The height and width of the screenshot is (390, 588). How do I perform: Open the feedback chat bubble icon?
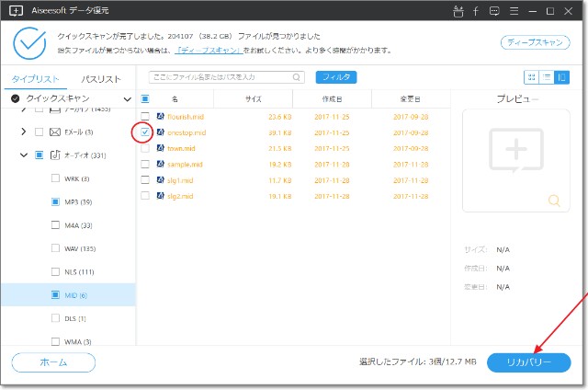coord(493,11)
